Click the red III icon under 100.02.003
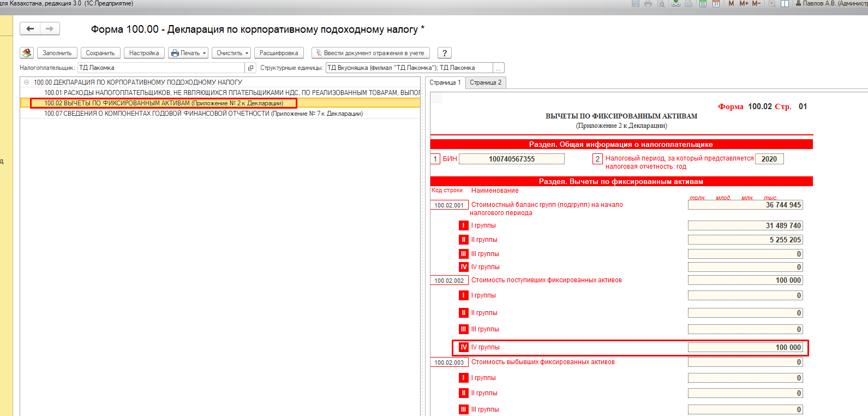Viewport: 868px width, 416px height. click(464, 409)
